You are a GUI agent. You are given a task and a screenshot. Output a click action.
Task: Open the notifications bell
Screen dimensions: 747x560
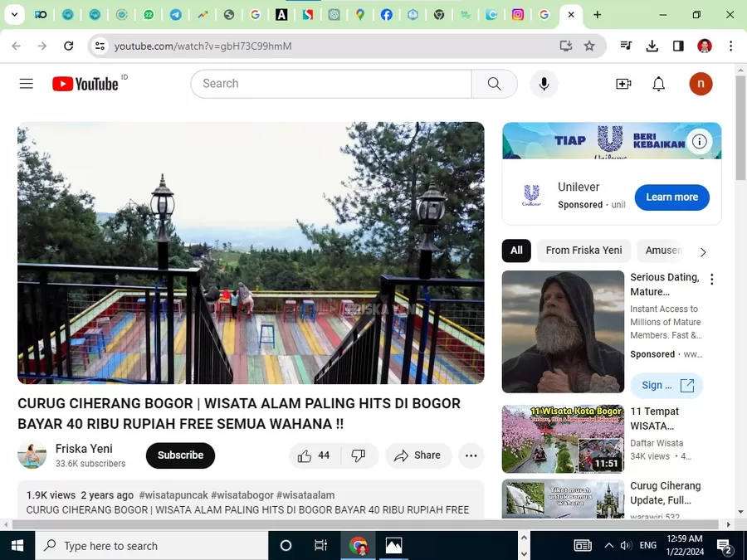658,84
